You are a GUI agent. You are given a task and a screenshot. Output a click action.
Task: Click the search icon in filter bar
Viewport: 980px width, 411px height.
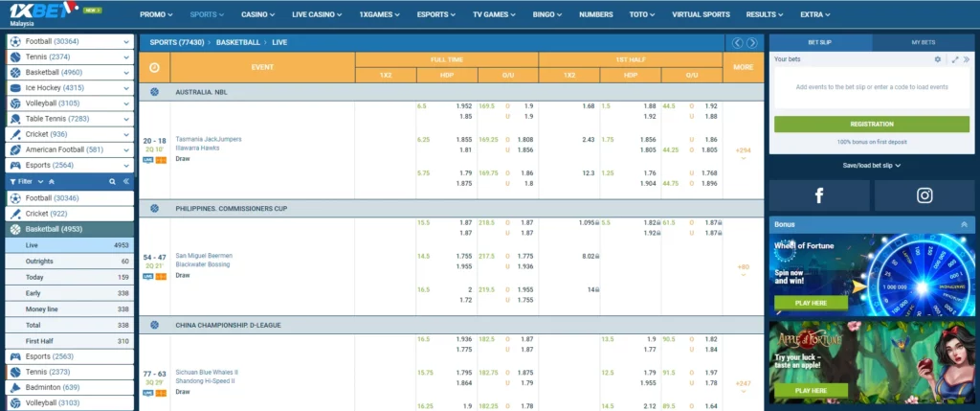(x=112, y=181)
